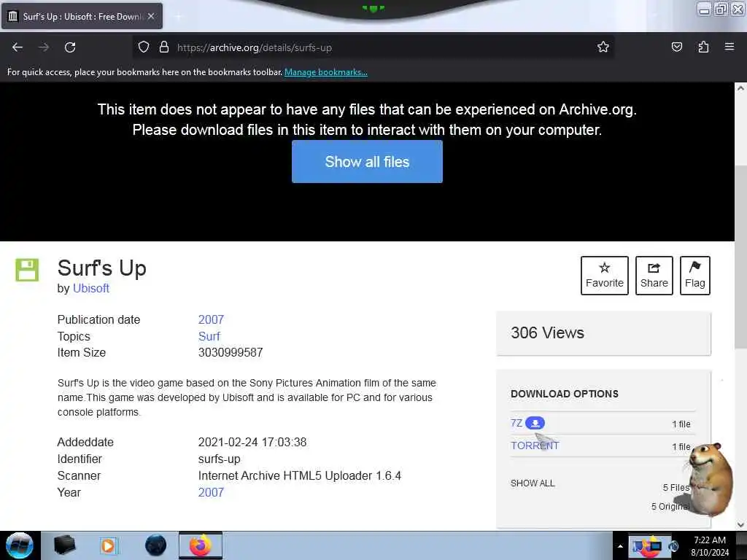This screenshot has width=747, height=560.
Task: Open the Windows Start menu
Action: (x=20, y=545)
